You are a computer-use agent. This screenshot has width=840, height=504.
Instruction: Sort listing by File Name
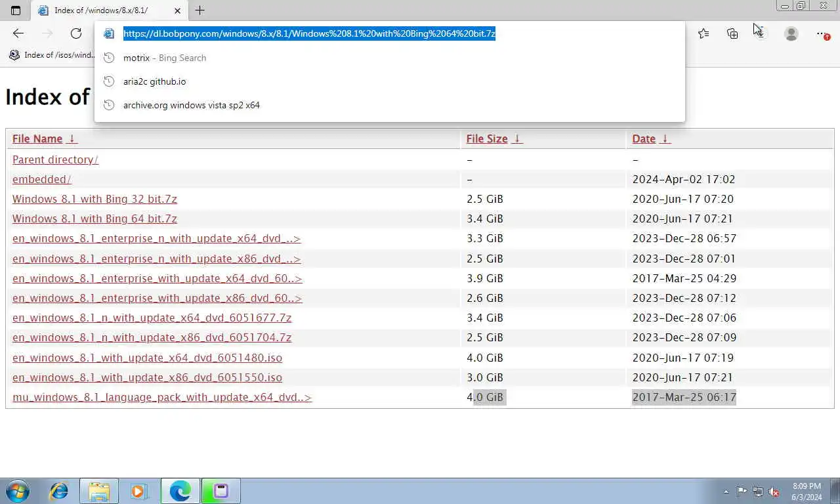37,138
